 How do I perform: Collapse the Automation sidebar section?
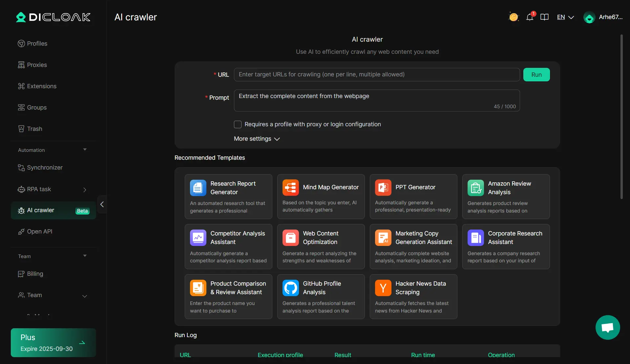tap(85, 150)
